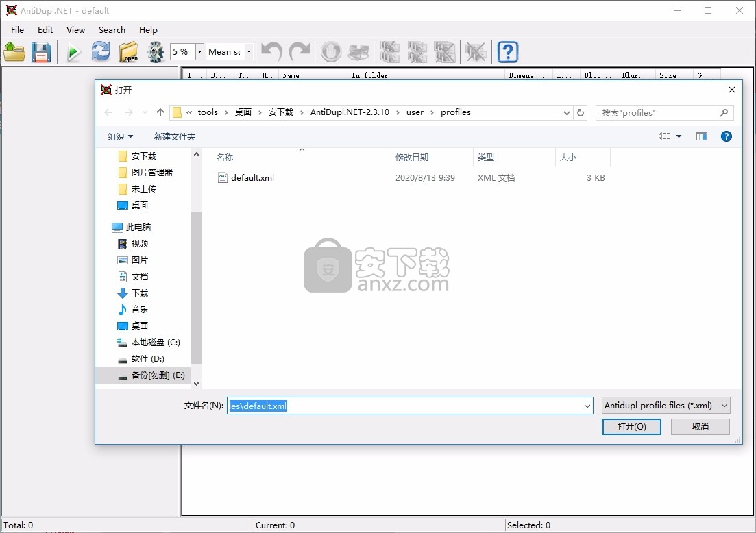Image resolution: width=756 pixels, height=533 pixels.
Task: Click the help question mark toolbar icon
Action: point(508,51)
